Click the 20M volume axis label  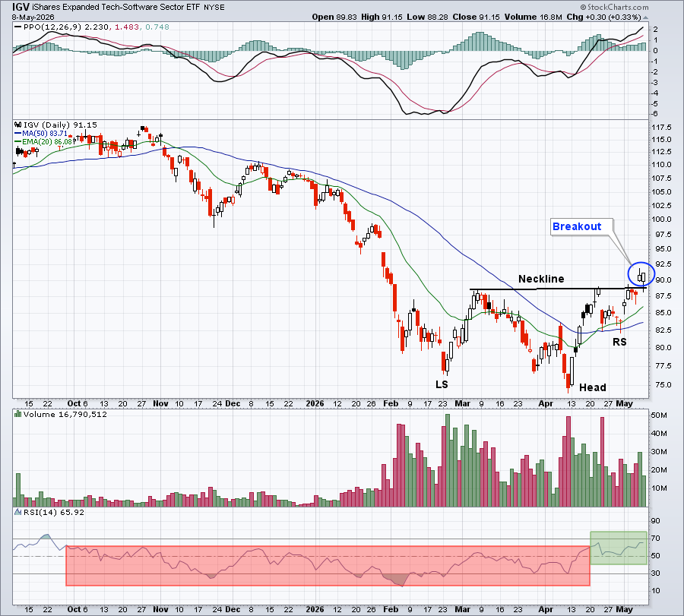coord(659,470)
